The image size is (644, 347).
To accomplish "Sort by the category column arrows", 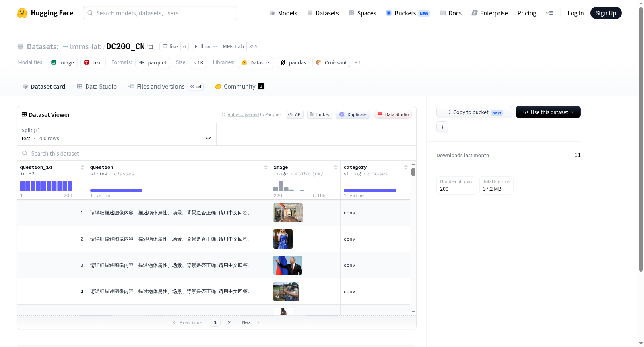I will tap(406, 167).
